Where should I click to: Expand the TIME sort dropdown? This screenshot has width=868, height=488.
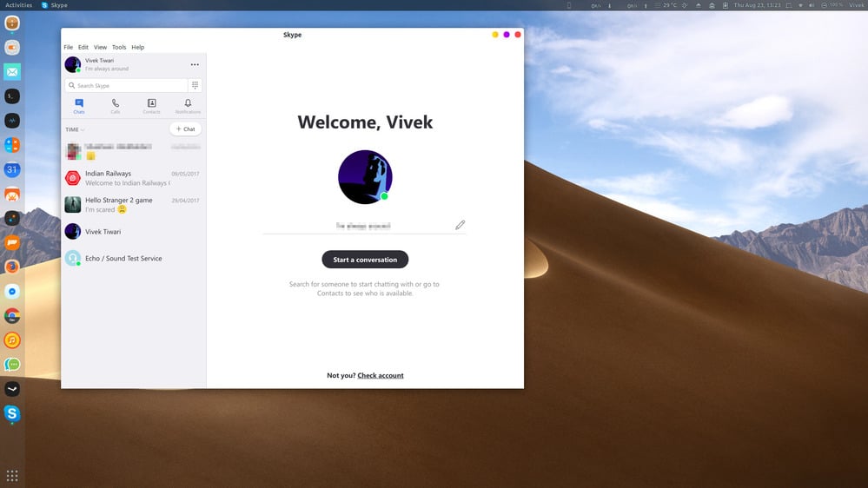75,129
